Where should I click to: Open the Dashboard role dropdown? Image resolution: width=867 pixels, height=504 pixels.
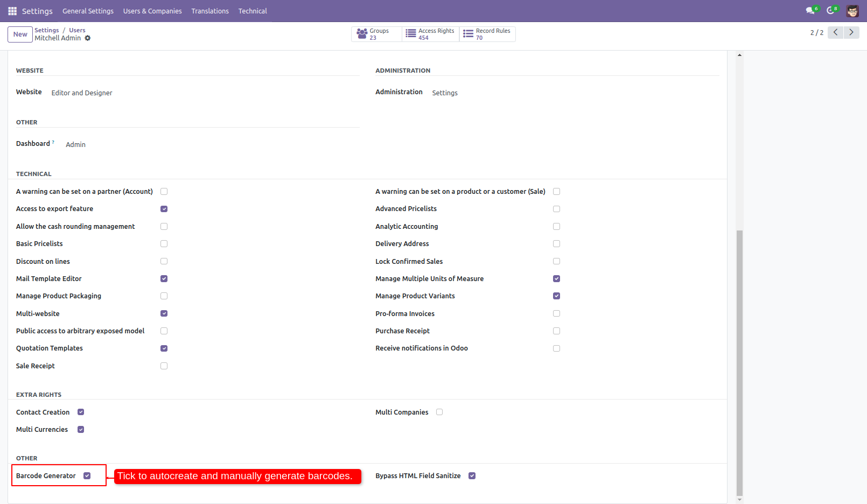point(75,145)
